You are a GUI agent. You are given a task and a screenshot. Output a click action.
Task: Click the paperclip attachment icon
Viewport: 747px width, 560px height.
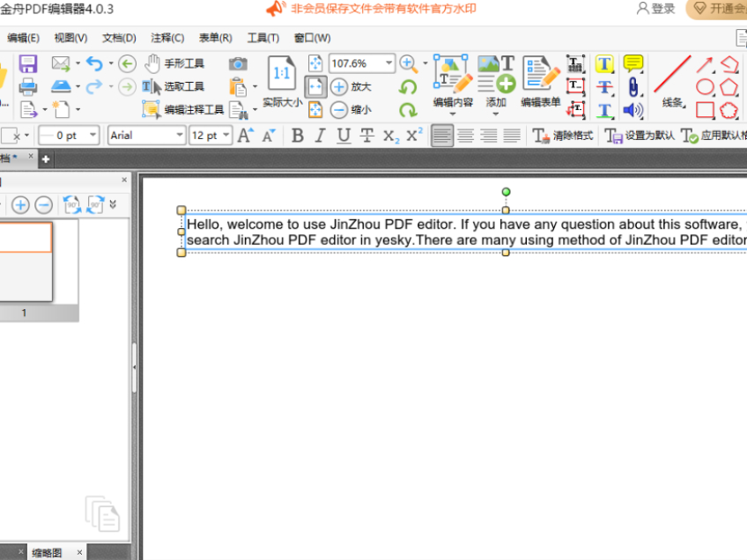coord(633,86)
